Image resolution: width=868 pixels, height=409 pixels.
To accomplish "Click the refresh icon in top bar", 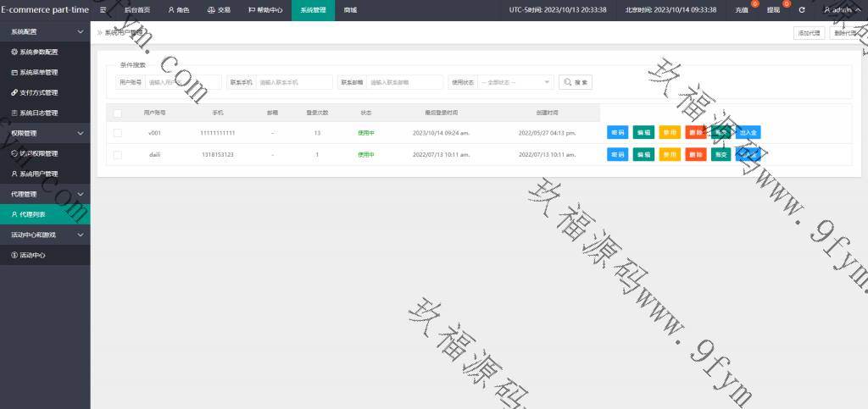I will (802, 10).
